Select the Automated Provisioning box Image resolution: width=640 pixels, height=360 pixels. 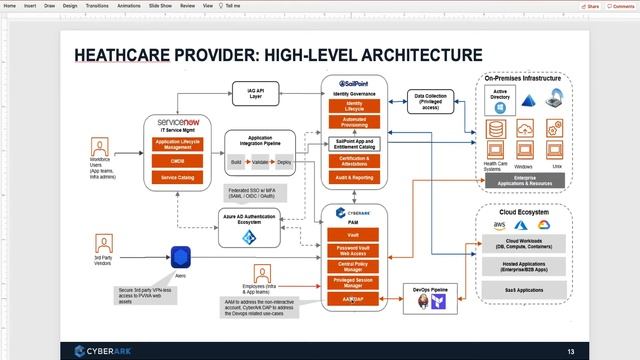tap(354, 122)
